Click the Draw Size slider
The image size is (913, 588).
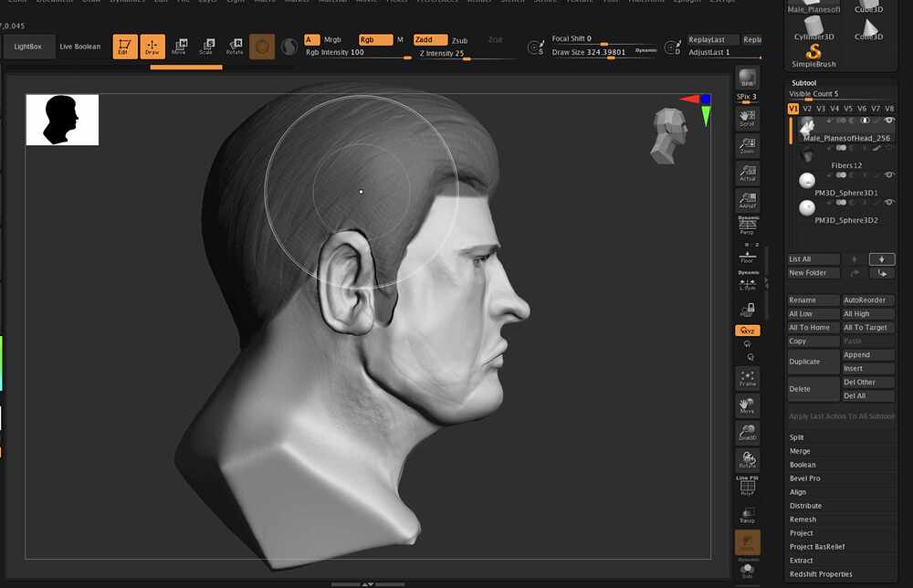605,52
